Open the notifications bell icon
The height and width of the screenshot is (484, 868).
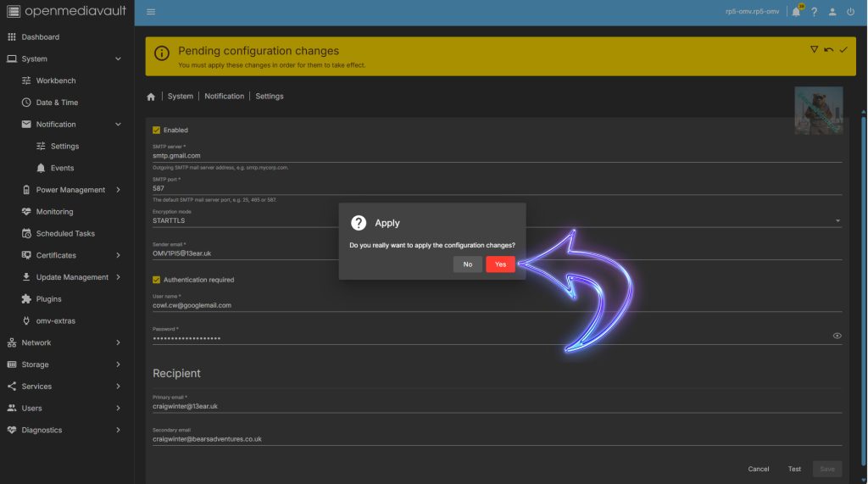pos(796,12)
